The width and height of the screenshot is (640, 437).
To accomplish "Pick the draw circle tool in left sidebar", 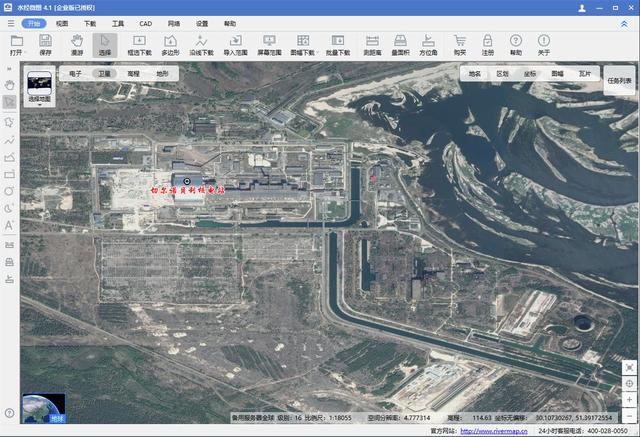I will click(x=9, y=191).
